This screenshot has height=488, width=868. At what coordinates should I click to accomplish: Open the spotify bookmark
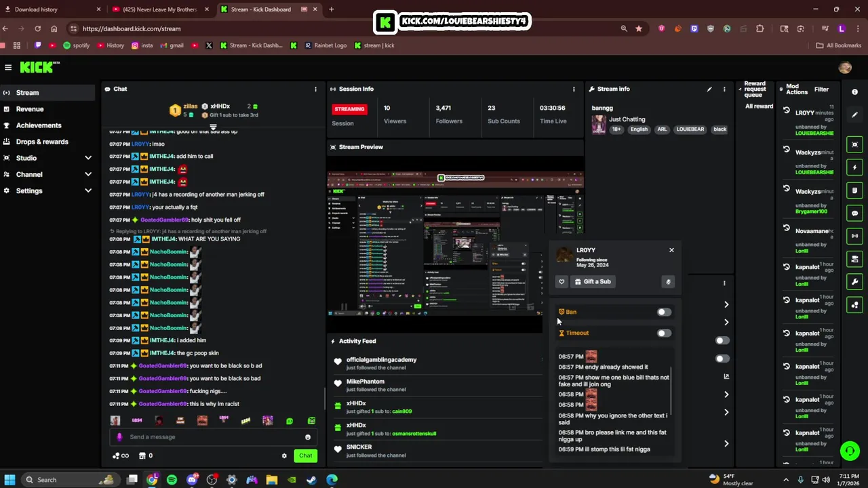76,45
